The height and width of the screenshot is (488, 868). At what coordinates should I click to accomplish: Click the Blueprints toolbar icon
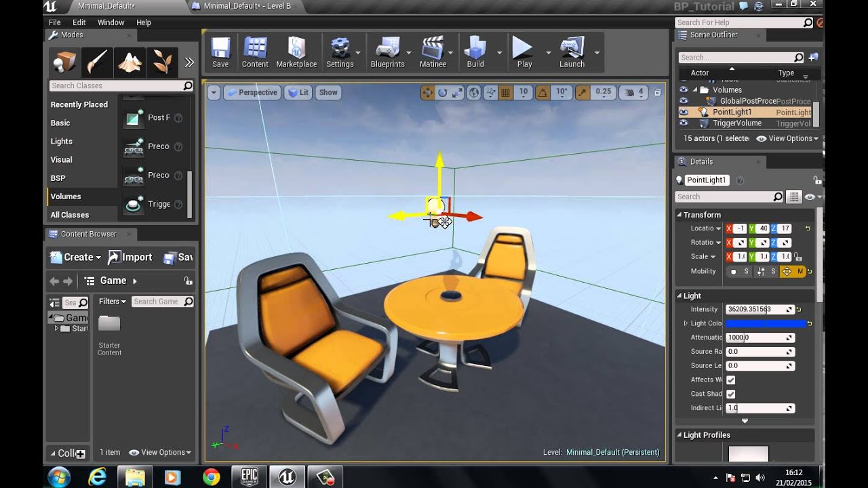coord(387,52)
